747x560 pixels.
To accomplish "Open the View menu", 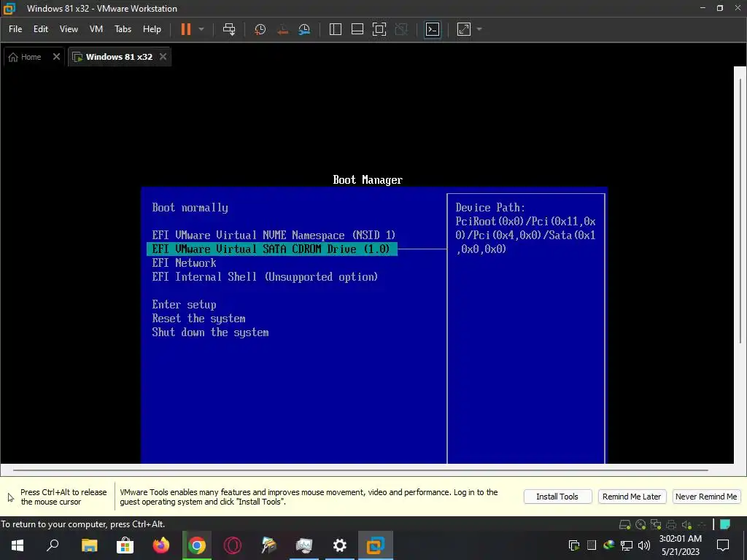I will coord(69,29).
